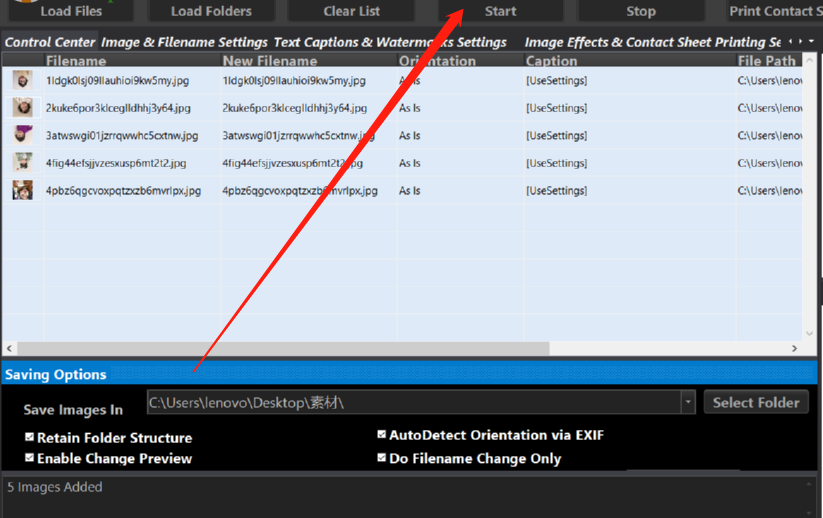Open Text Captions & Watermarks Settings tab
823x518 pixels.
click(390, 42)
